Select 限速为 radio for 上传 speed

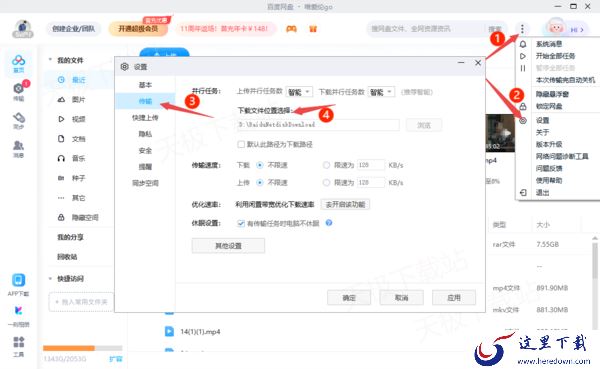[326, 183]
